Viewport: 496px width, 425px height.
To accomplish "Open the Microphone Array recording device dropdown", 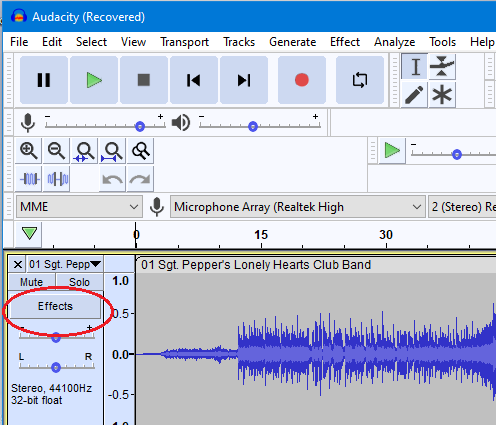I will (298, 207).
